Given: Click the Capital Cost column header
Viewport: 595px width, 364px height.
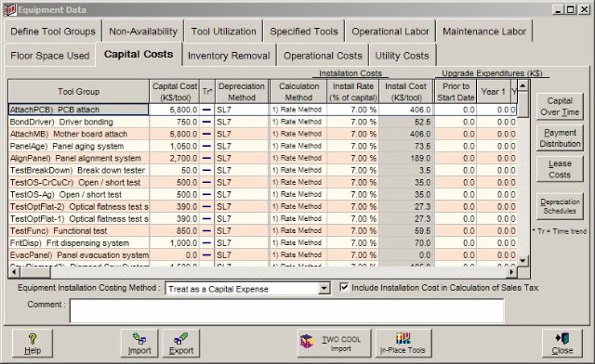Looking at the screenshot, I should [175, 91].
